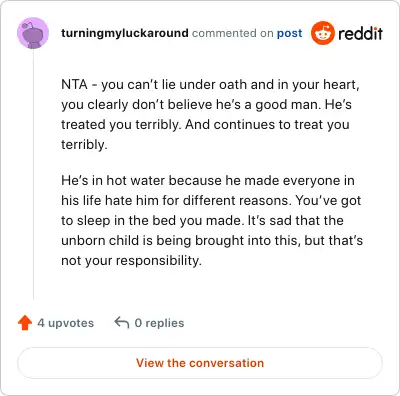This screenshot has width=400, height=396.
Task: Click the line starting "unborn child is being"
Action: (x=212, y=241)
